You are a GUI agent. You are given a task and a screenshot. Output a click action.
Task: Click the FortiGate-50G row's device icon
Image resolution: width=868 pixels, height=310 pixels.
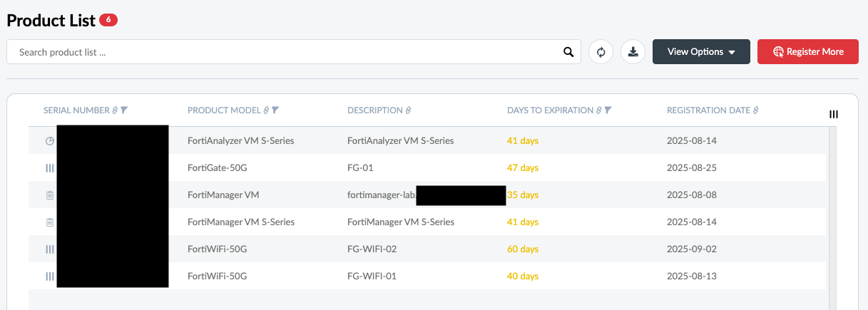[49, 168]
